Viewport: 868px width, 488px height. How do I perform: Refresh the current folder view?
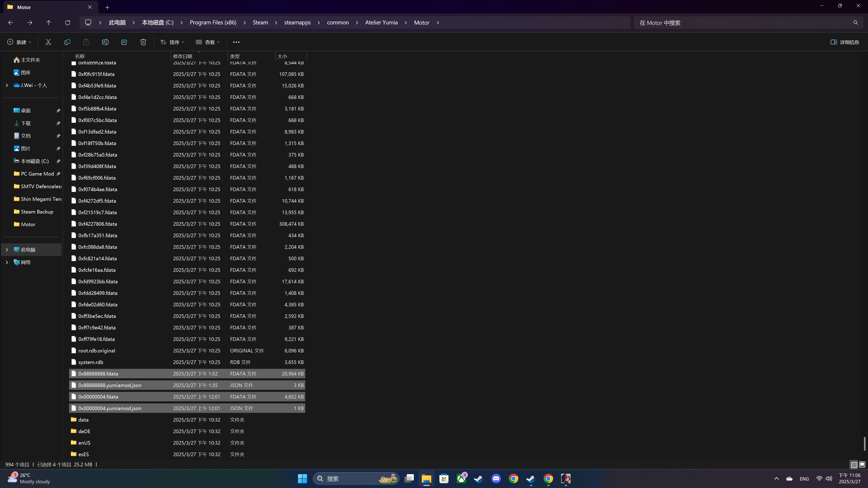pyautogui.click(x=67, y=23)
